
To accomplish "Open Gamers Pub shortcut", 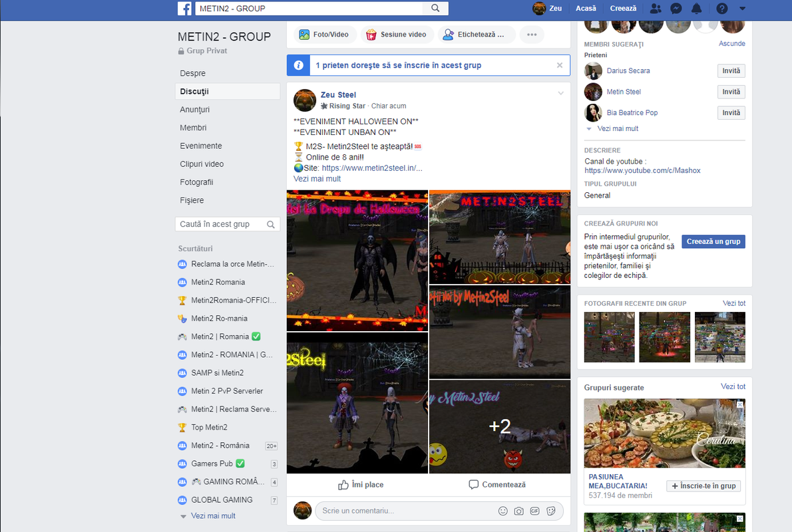I will (x=212, y=464).
